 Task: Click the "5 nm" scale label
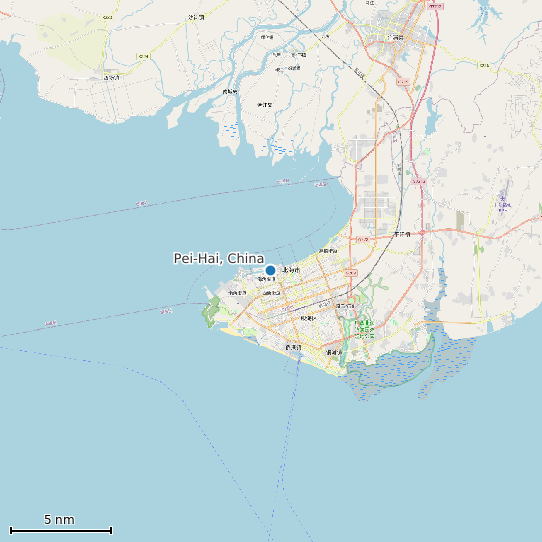59,520
